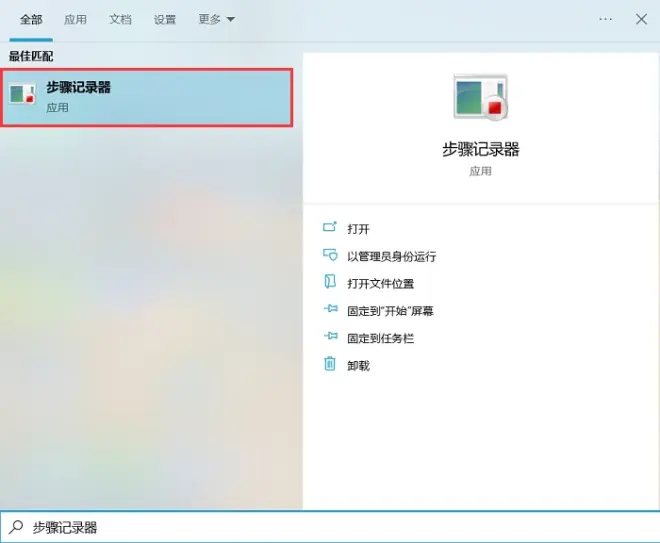
Task: Click the 卸载 text label
Action: 358,365
